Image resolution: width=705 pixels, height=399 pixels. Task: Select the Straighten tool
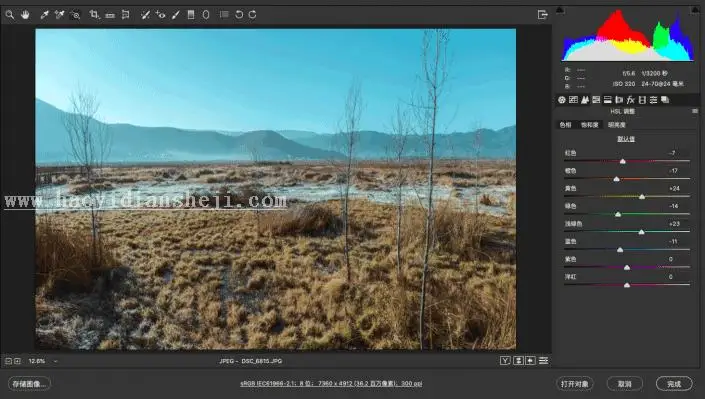pos(110,15)
